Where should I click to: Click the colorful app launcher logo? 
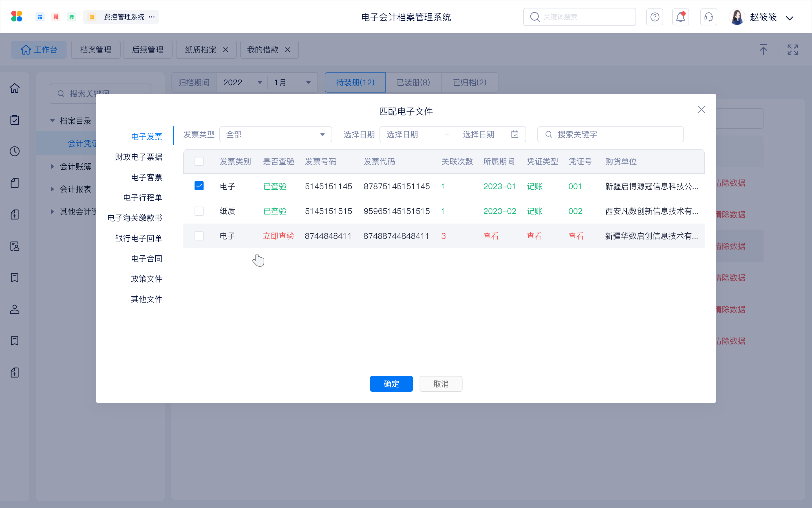coord(16,16)
